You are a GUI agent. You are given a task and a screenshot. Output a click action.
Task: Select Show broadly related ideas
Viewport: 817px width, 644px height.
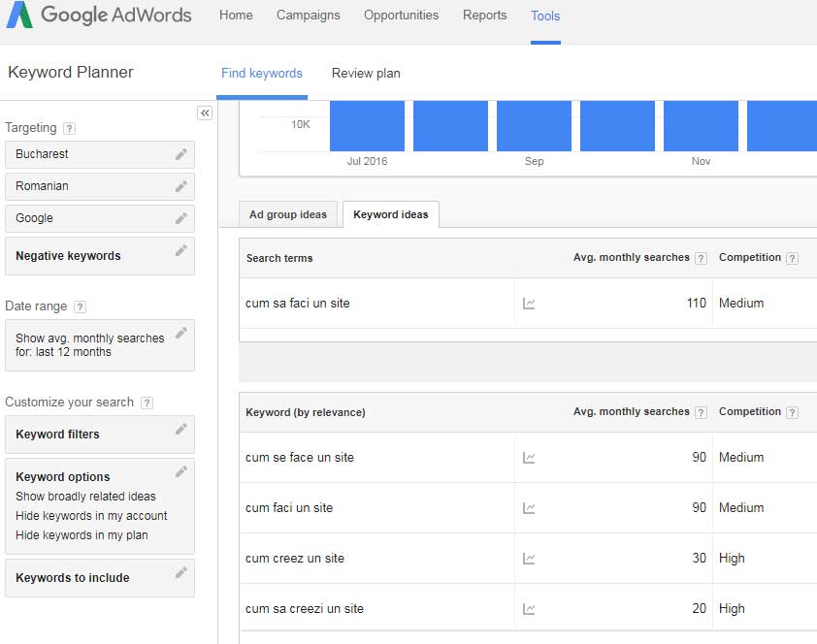tap(86, 496)
